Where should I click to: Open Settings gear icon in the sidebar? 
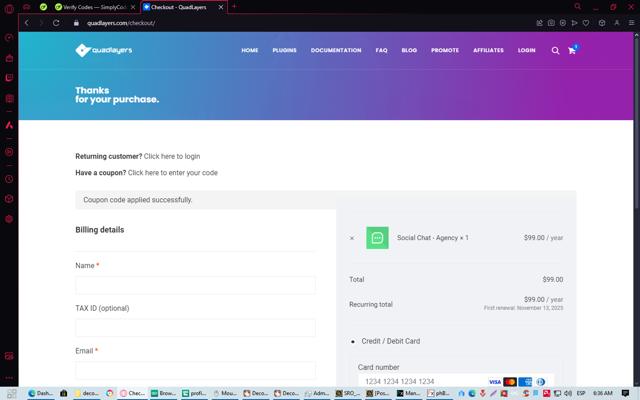(x=9, y=219)
